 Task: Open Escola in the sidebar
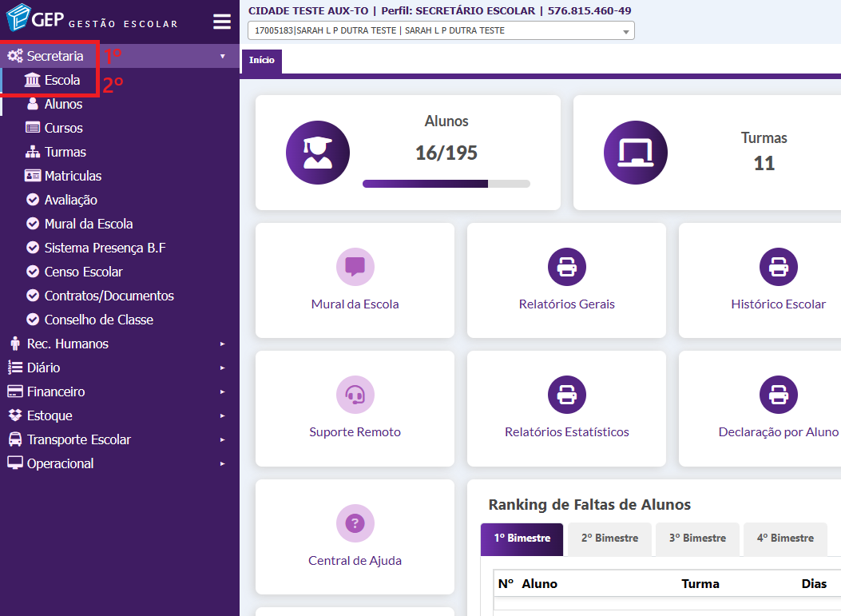tap(61, 80)
